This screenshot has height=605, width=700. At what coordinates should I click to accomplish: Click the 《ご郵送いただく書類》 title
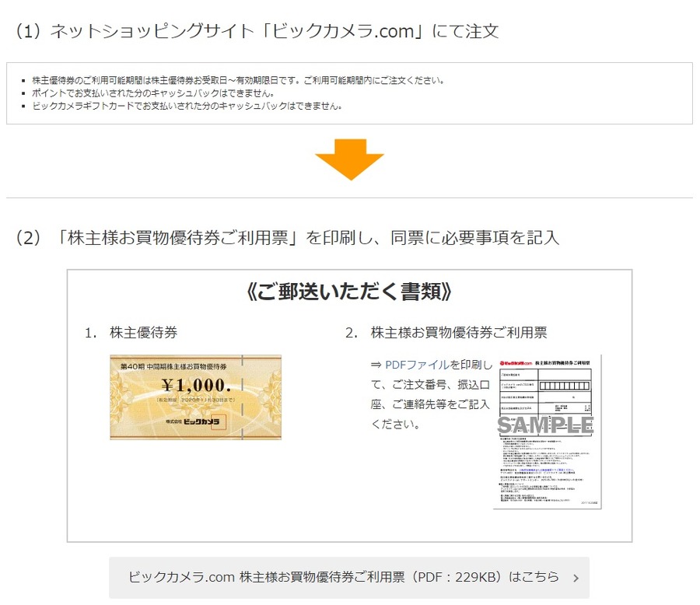click(x=349, y=292)
